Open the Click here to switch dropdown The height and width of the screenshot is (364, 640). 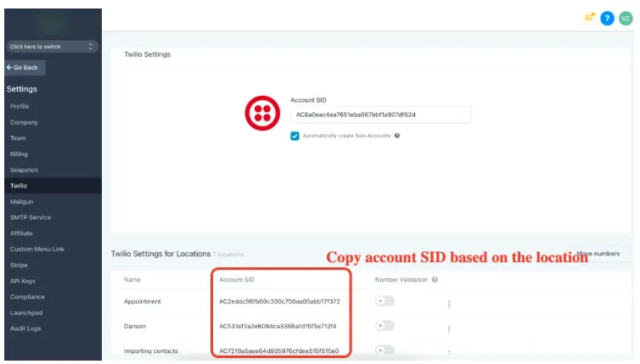(x=53, y=47)
